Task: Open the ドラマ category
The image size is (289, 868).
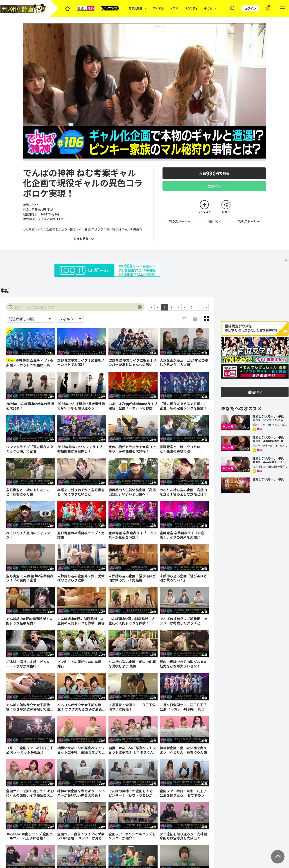Action: [x=174, y=8]
